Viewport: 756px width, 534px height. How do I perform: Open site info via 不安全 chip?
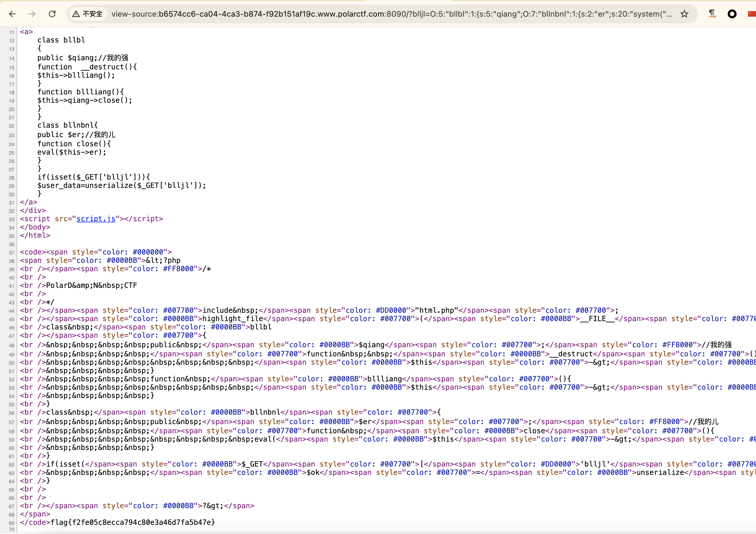pyautogui.click(x=92, y=14)
